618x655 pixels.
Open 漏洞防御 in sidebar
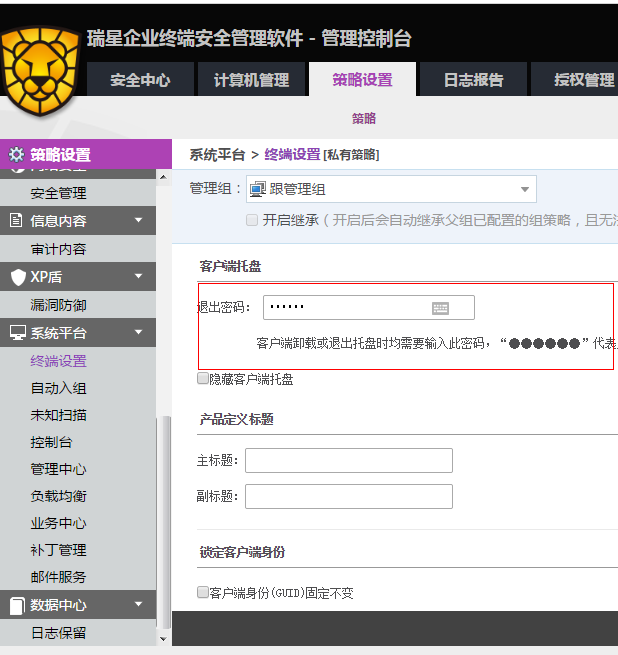click(x=58, y=305)
